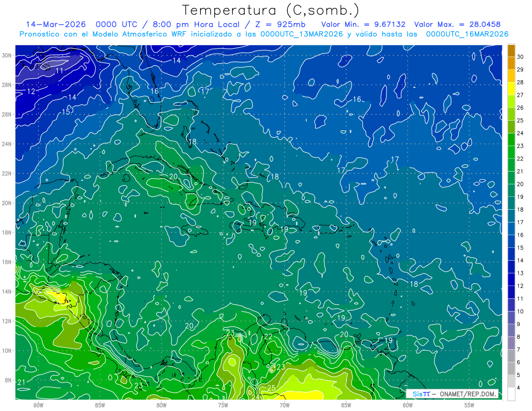Click the dark blue legend swatch between 11 and 12
Image resolution: width=532 pixels, height=411 pixels.
[x=511, y=293]
